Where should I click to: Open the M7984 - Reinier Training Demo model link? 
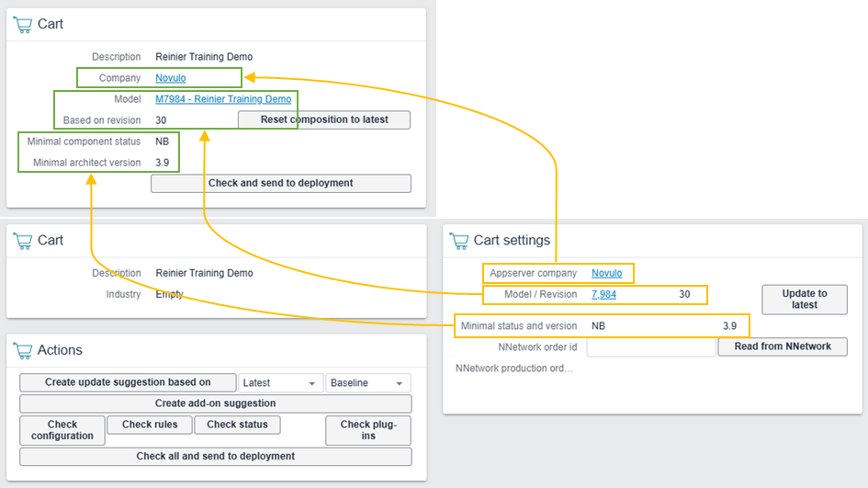click(x=223, y=99)
